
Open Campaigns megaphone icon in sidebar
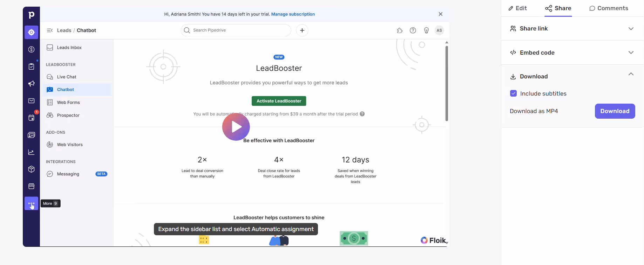[31, 84]
